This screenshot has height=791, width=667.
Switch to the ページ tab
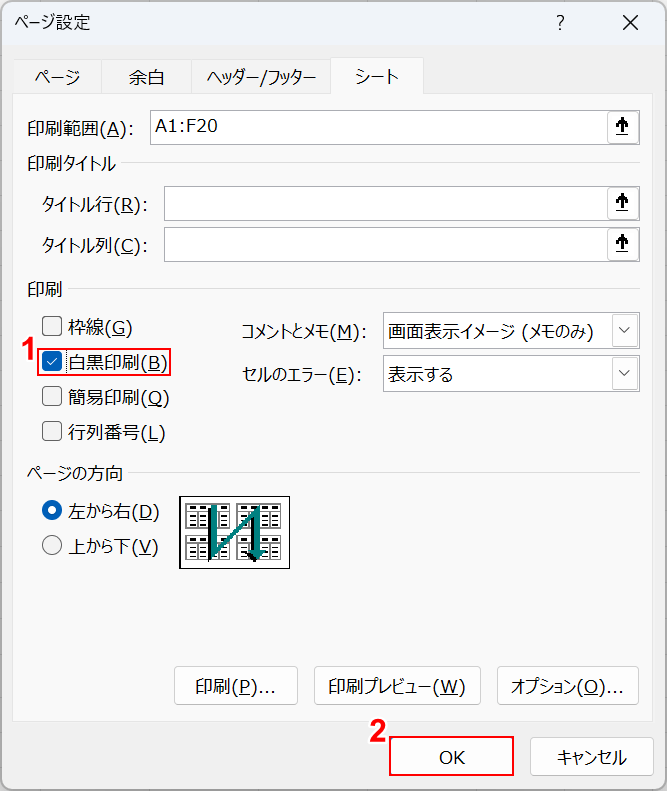click(57, 77)
